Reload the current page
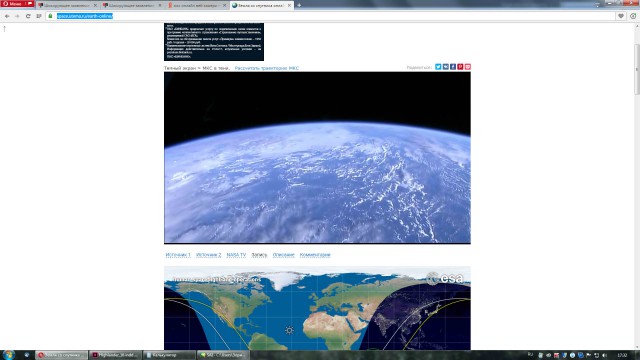Viewport: 640px width, 360px height. click(28, 16)
